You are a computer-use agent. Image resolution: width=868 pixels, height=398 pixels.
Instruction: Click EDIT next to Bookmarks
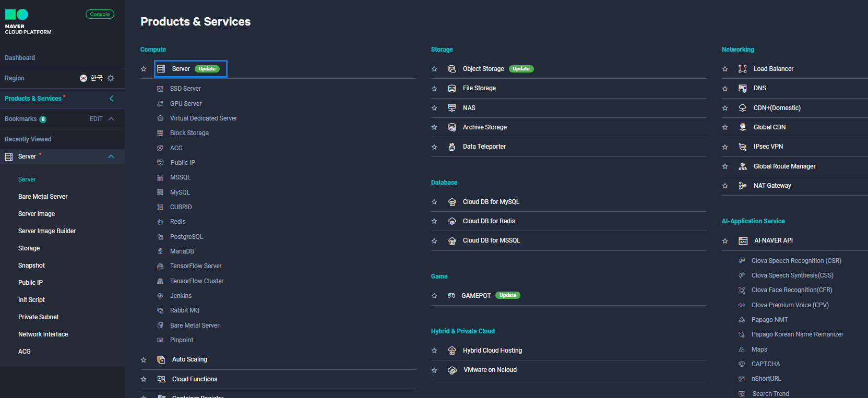(96, 119)
